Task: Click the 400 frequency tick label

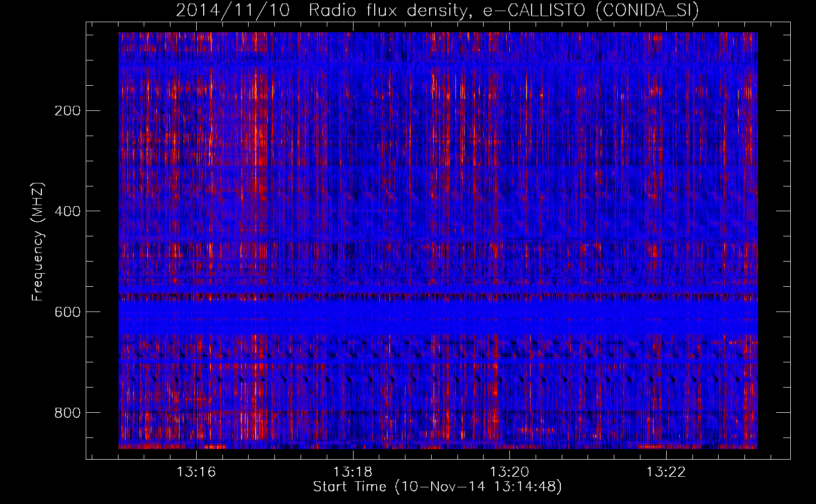Action: point(67,211)
